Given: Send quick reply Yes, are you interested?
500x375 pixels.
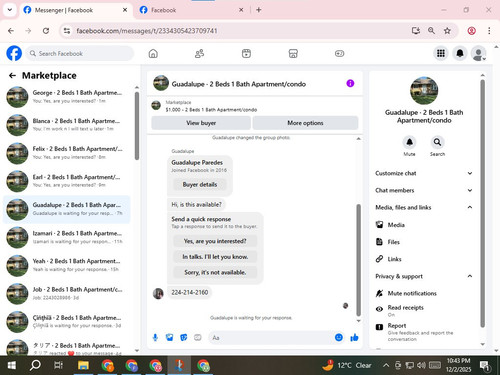Looking at the screenshot, I should (x=215, y=241).
